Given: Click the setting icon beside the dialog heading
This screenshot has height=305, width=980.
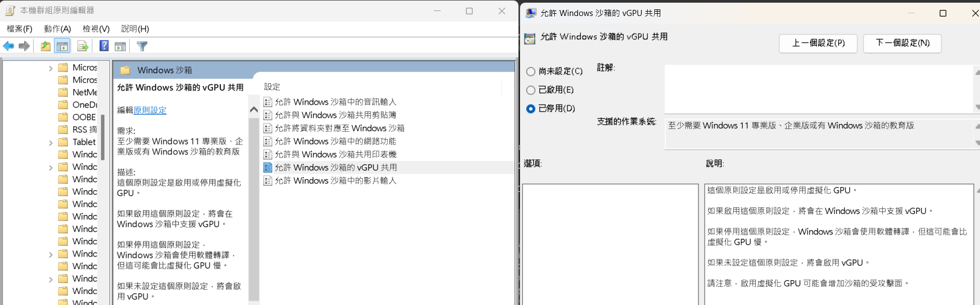Looking at the screenshot, I should coord(530,39).
